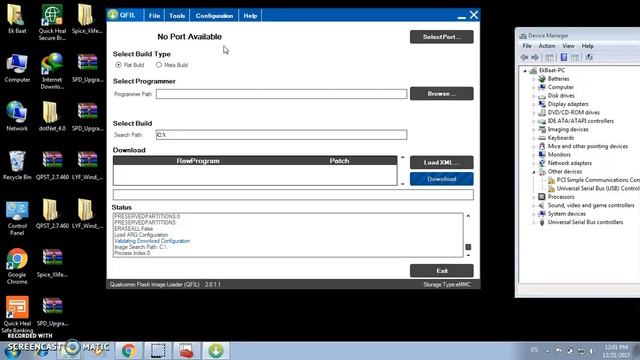Launch Quick Heal Secure Browser shortcut
Viewport: 640px width, 360px height.
point(52,22)
